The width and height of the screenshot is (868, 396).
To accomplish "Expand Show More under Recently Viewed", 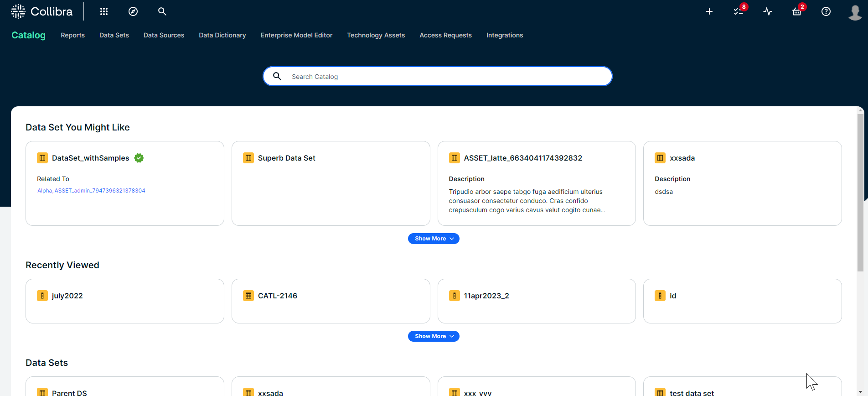I will 434,336.
